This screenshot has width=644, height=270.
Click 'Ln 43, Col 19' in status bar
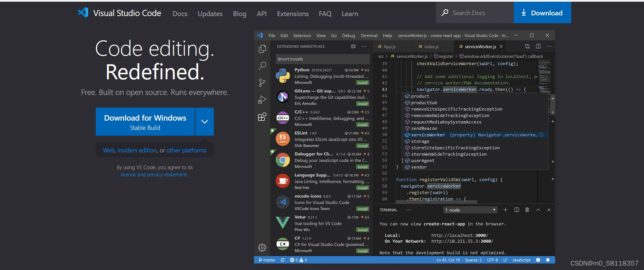[x=448, y=260]
